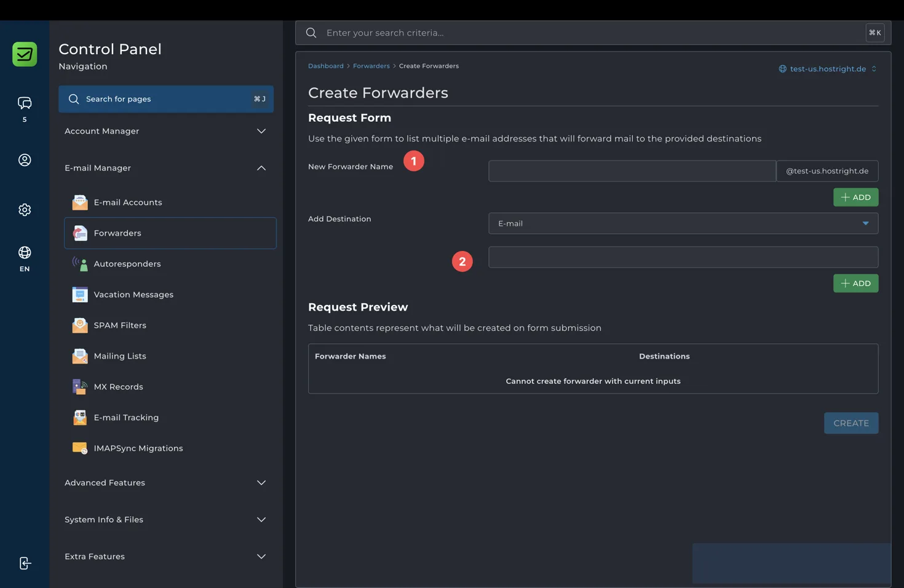The image size is (904, 588).
Task: Focus the New Forwarder Name input
Action: [632, 171]
